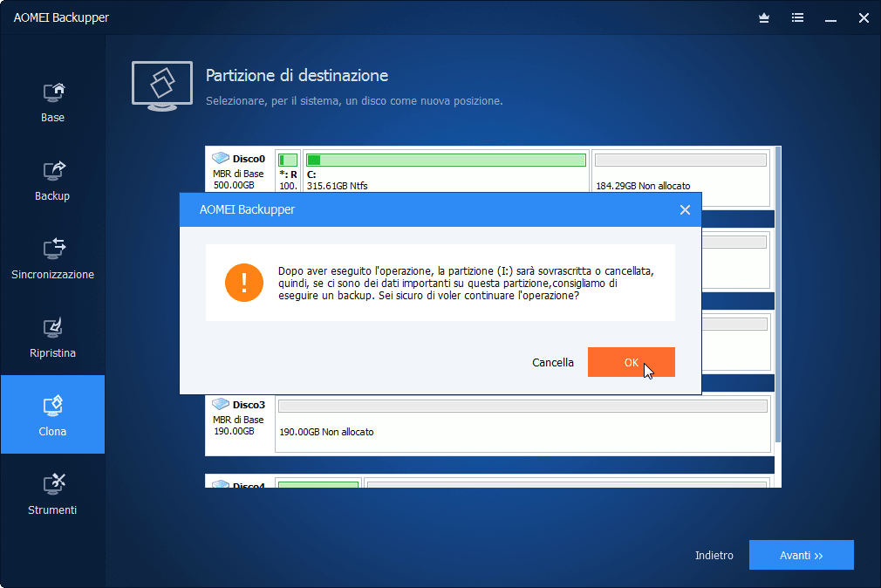Click the Partizione di destinazione heading

[297, 75]
